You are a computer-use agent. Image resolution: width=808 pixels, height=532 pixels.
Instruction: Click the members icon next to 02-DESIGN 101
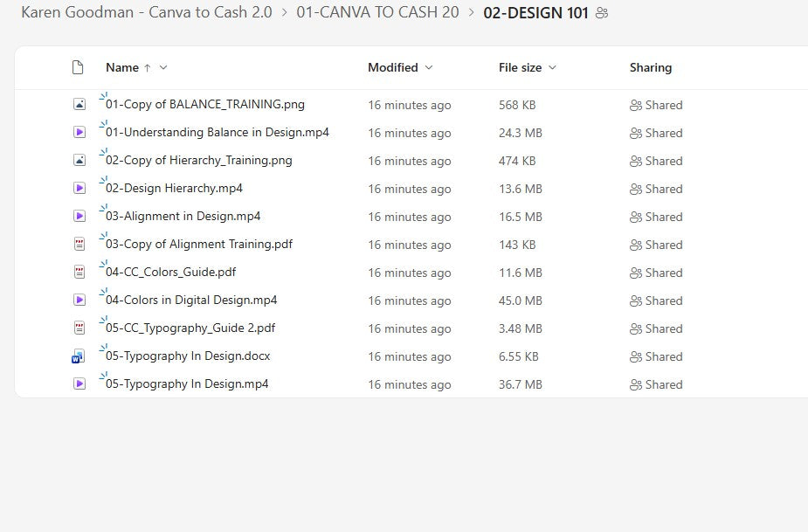tap(600, 12)
